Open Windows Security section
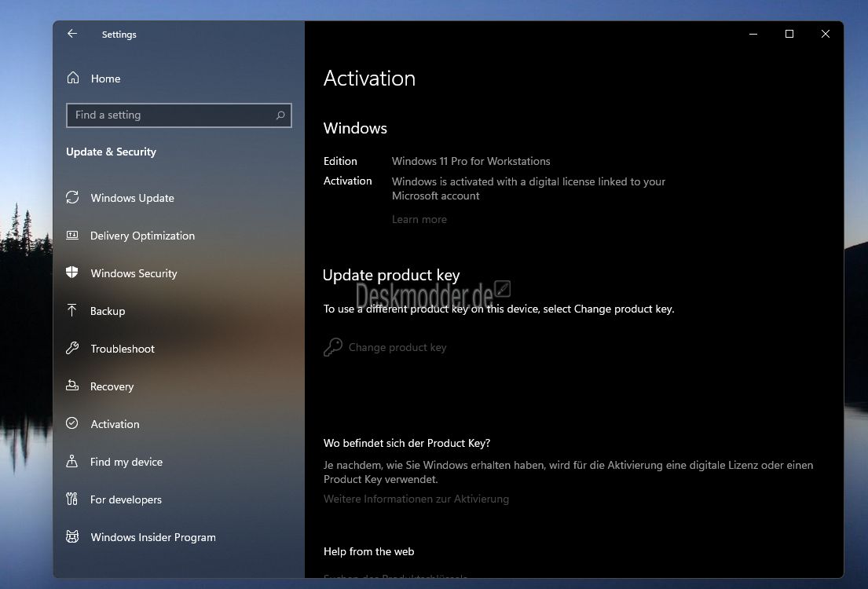This screenshot has width=868, height=589. 134,273
